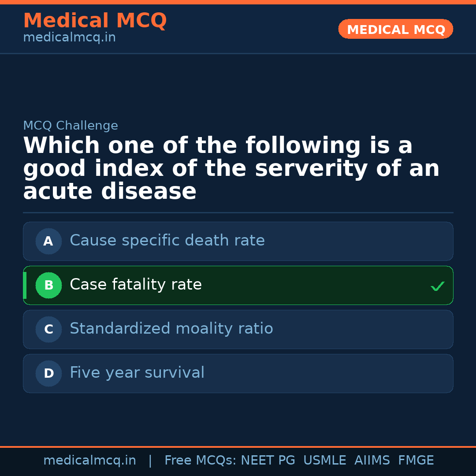Click the 'Medical MCQ' logo text
The image size is (476, 476).
pyautogui.click(x=95, y=20)
